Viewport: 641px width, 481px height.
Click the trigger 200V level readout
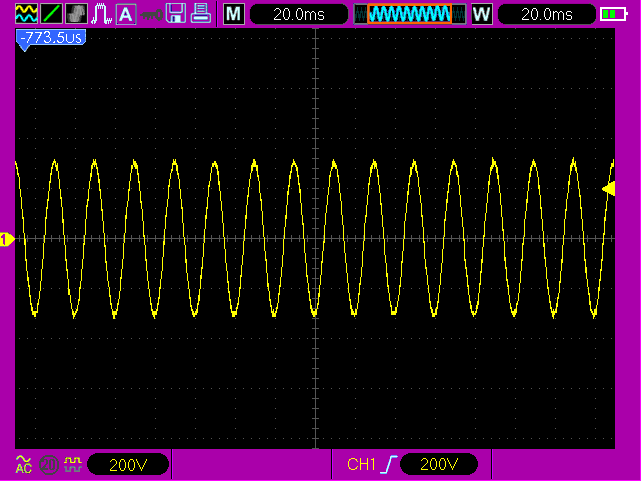pyautogui.click(x=438, y=464)
